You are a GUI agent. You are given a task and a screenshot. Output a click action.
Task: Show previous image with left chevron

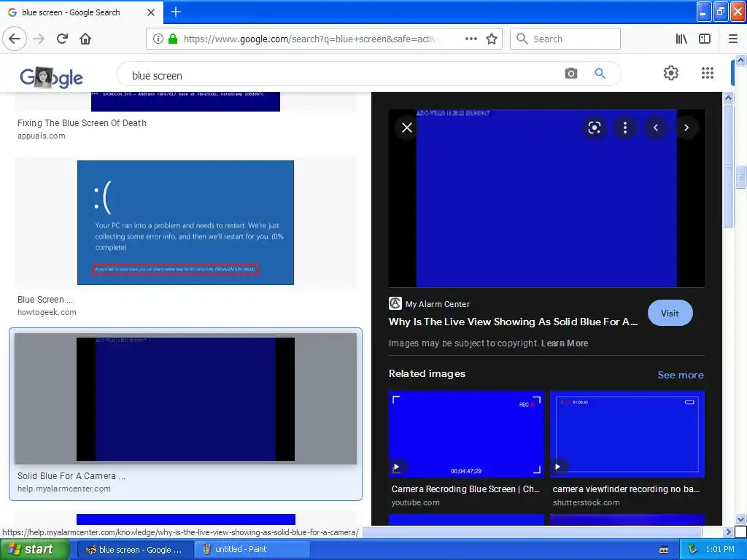pyautogui.click(x=656, y=128)
